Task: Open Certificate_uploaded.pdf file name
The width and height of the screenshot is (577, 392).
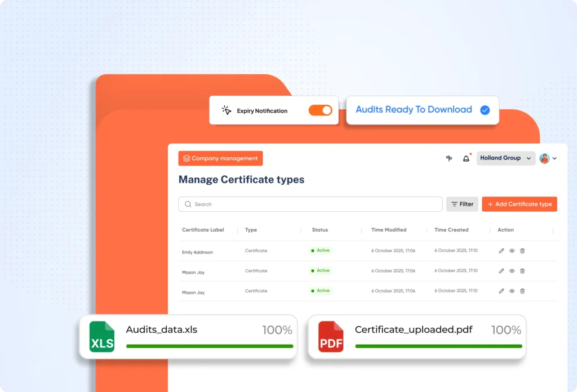Action: (414, 329)
